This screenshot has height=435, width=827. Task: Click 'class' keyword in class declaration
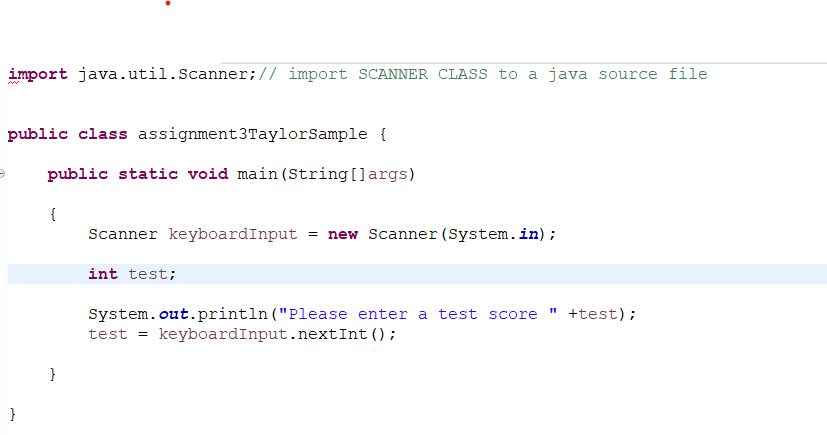[x=103, y=134]
